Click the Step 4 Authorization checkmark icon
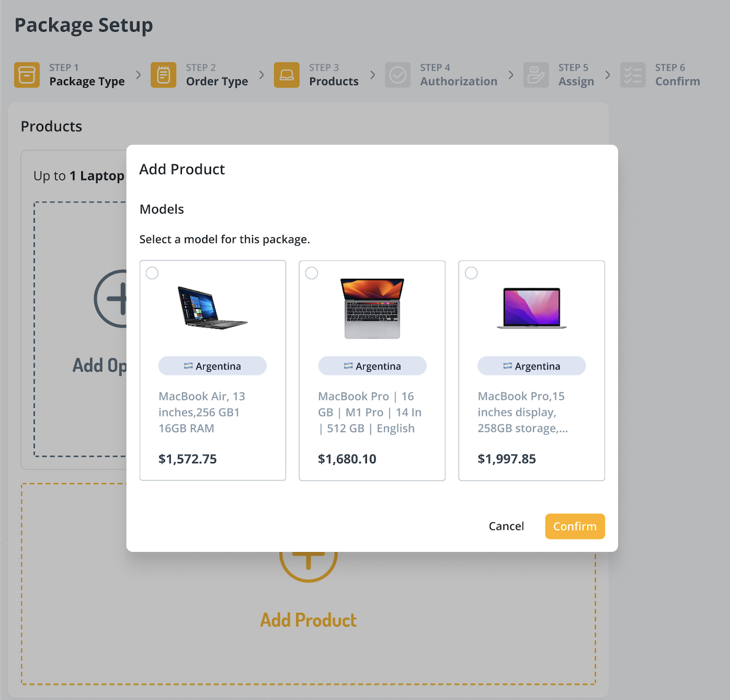This screenshot has width=730, height=700. click(x=398, y=75)
